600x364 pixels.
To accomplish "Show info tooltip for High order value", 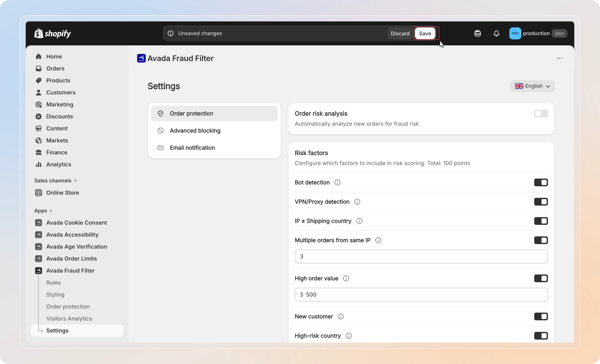I will coord(346,278).
